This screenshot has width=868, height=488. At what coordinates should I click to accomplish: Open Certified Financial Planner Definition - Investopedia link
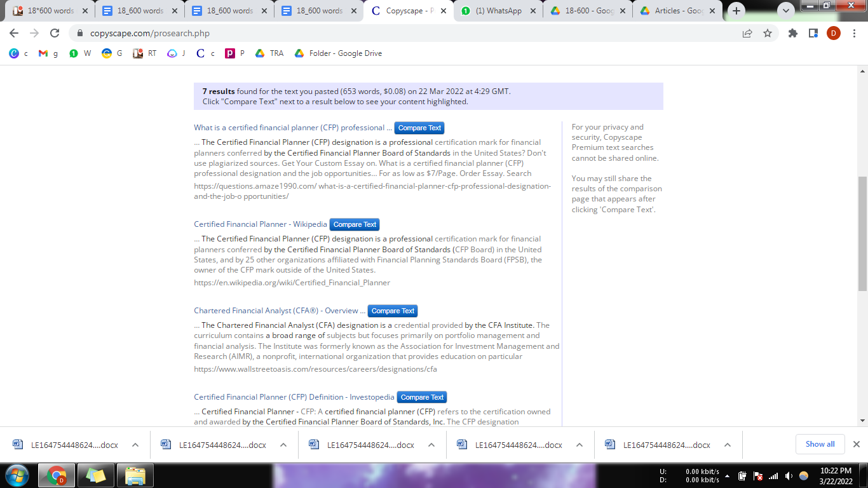[x=294, y=397]
